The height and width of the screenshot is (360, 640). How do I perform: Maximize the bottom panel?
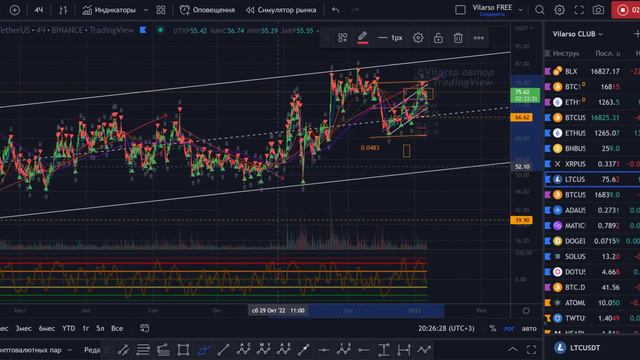(x=531, y=349)
